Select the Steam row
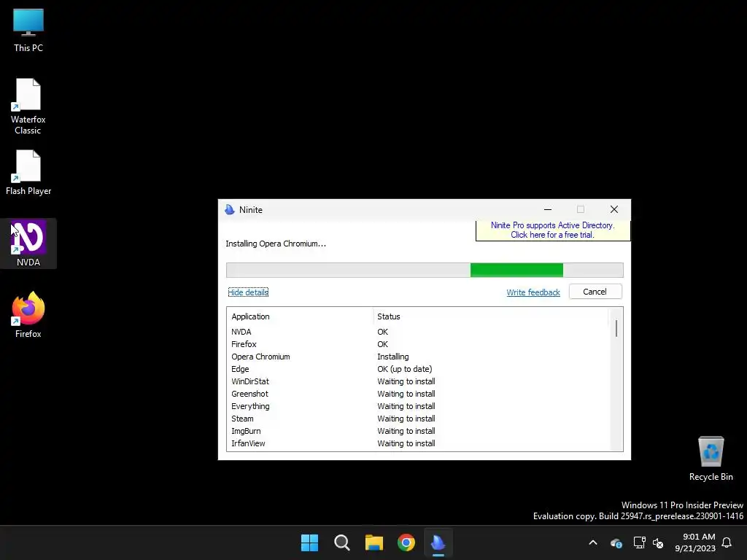Screen dimensions: 747x560 click(x=418, y=418)
